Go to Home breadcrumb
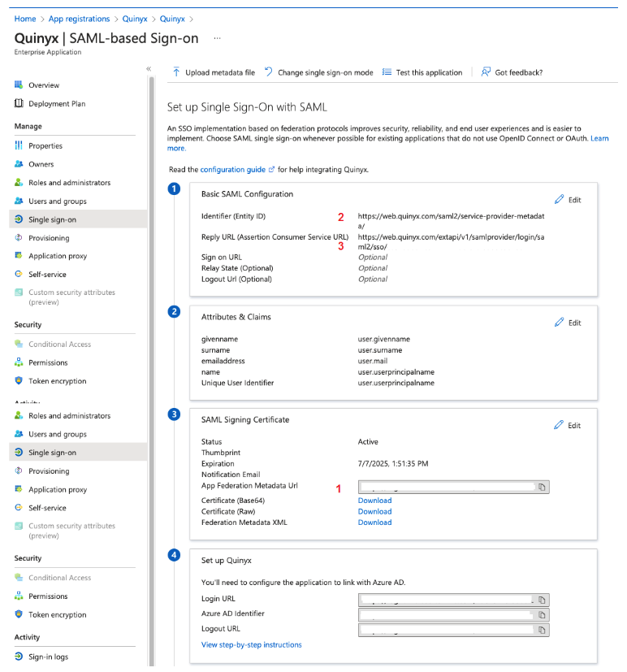Image resolution: width=627 pixels, height=672 pixels. click(25, 19)
